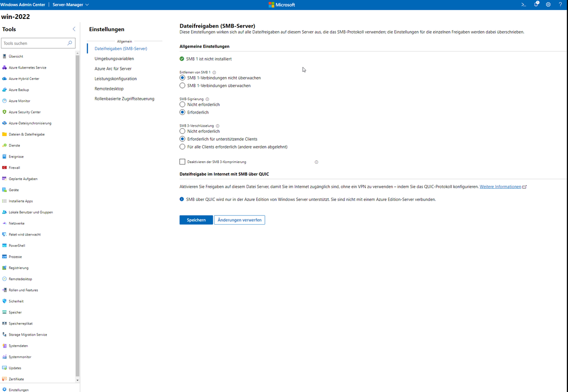Check Deaktivieren der SMB 3-Komprimierung
The width and height of the screenshot is (568, 392).
click(182, 161)
